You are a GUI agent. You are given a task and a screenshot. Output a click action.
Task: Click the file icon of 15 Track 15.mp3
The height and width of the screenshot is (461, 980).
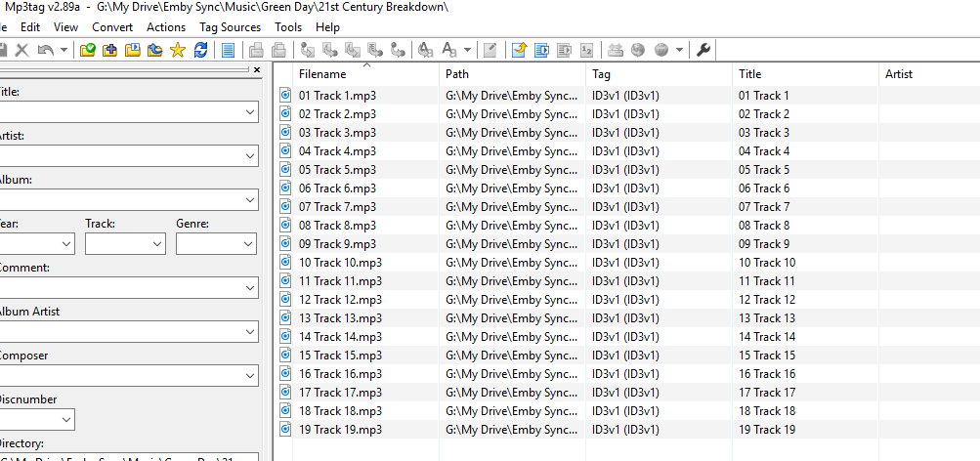click(x=285, y=355)
